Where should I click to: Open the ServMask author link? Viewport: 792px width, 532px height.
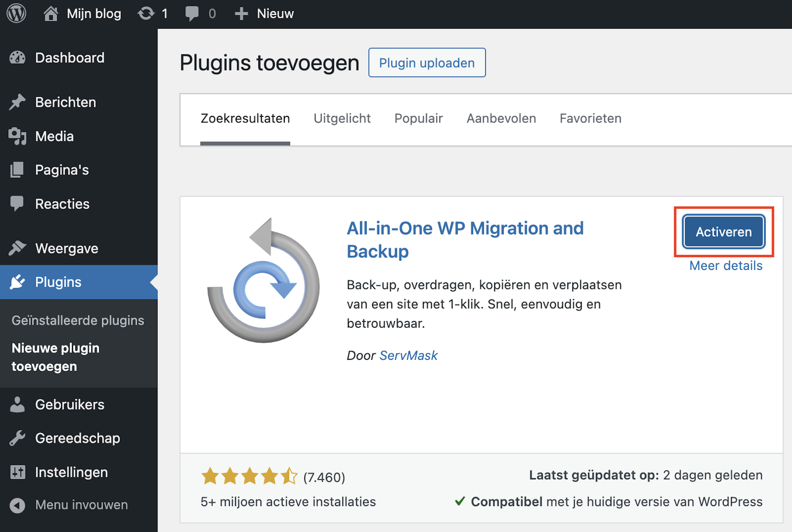point(408,356)
